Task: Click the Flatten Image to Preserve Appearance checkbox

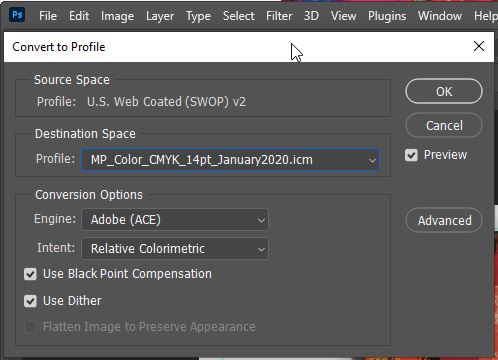Action: click(x=30, y=327)
